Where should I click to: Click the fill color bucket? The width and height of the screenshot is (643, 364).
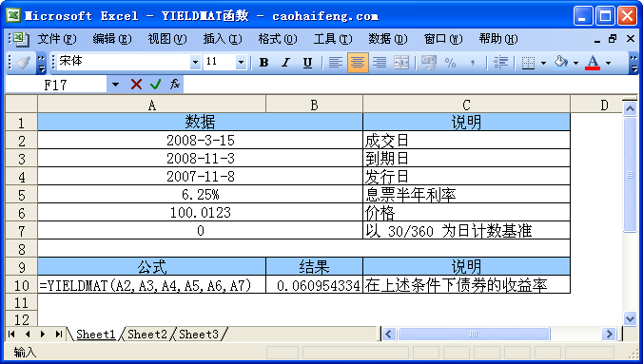point(561,63)
